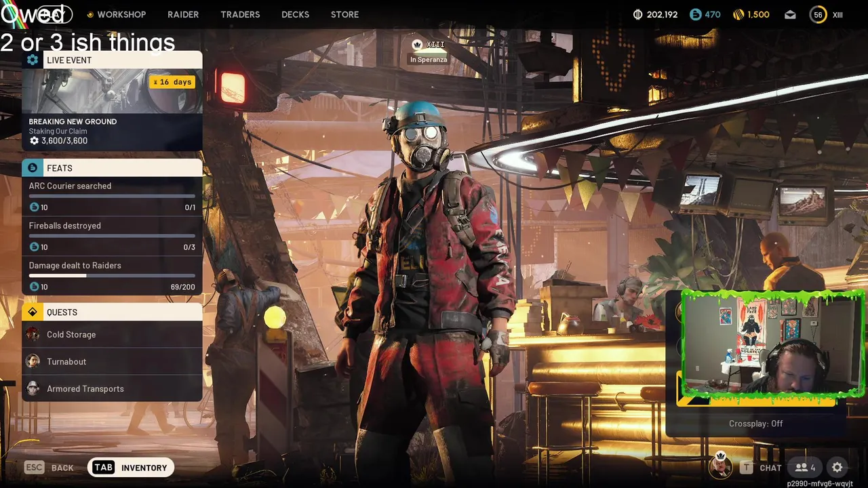Click the Breaking New Ground event title
Screen dimensions: 868x488
tap(73, 121)
